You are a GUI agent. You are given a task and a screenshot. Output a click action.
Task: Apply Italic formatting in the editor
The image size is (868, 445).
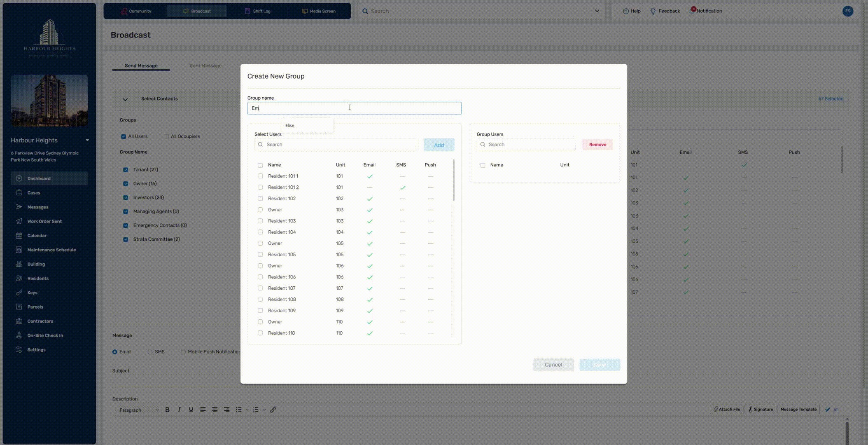(179, 410)
